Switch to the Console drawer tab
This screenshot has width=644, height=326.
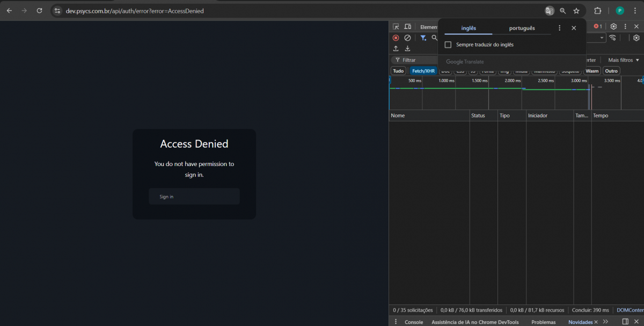click(413, 322)
